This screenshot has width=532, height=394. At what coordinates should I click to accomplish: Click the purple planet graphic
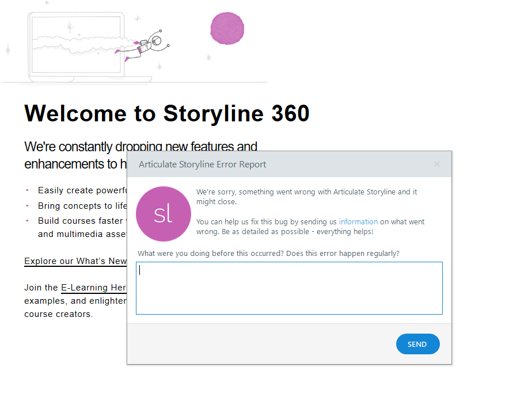point(227,28)
